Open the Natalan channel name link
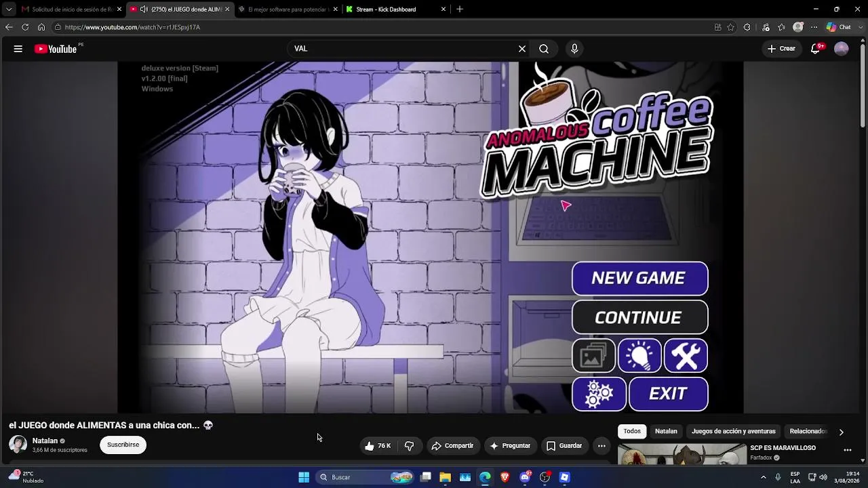 (x=45, y=441)
